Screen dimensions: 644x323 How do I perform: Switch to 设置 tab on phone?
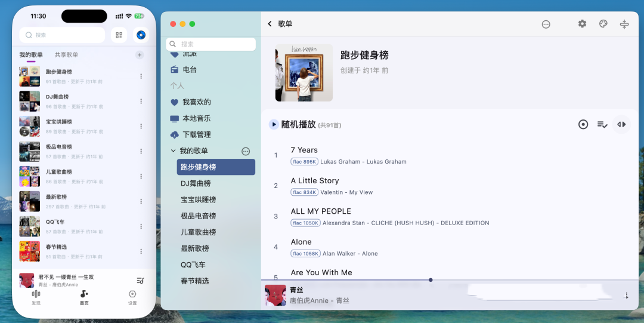pos(132,297)
